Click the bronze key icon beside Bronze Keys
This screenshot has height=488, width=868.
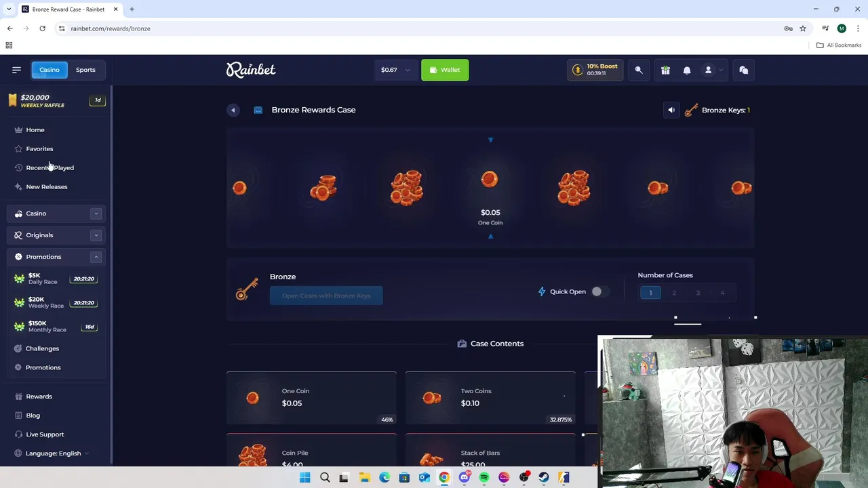[691, 110]
